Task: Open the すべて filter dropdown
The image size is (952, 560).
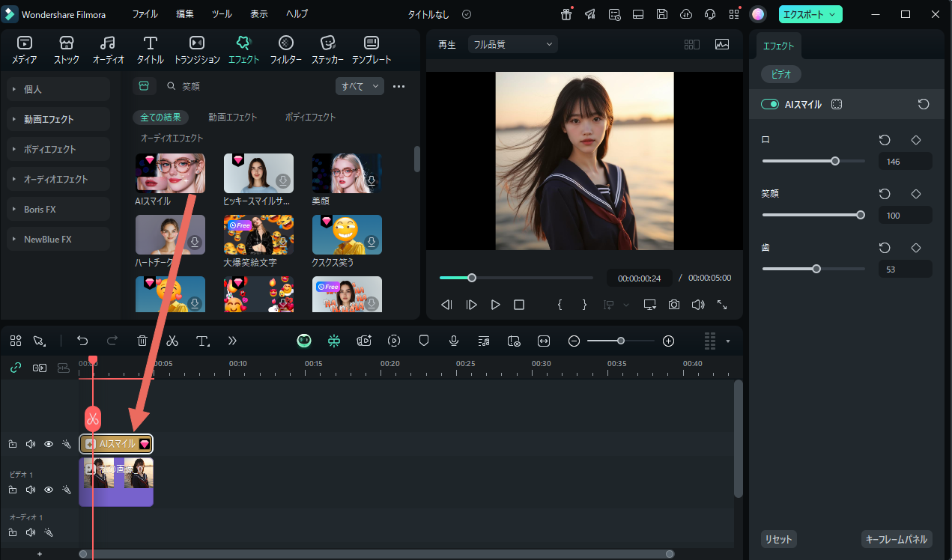Action: coord(360,86)
